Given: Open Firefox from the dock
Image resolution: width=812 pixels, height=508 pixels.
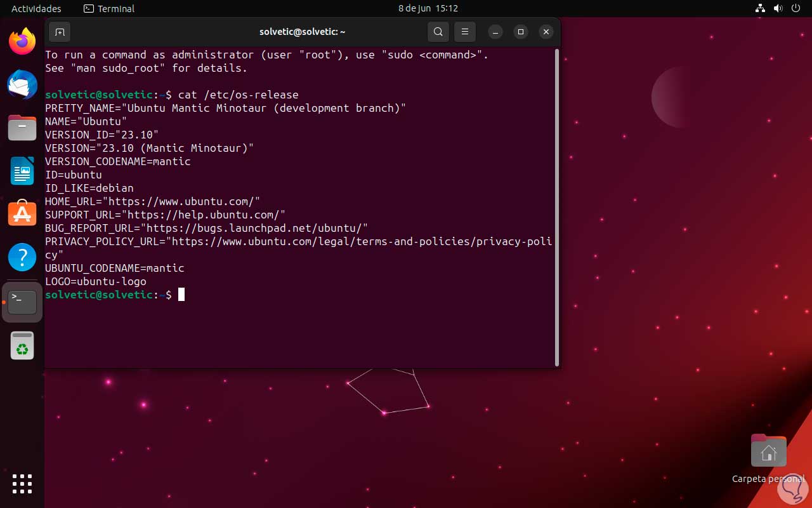Looking at the screenshot, I should [22, 41].
